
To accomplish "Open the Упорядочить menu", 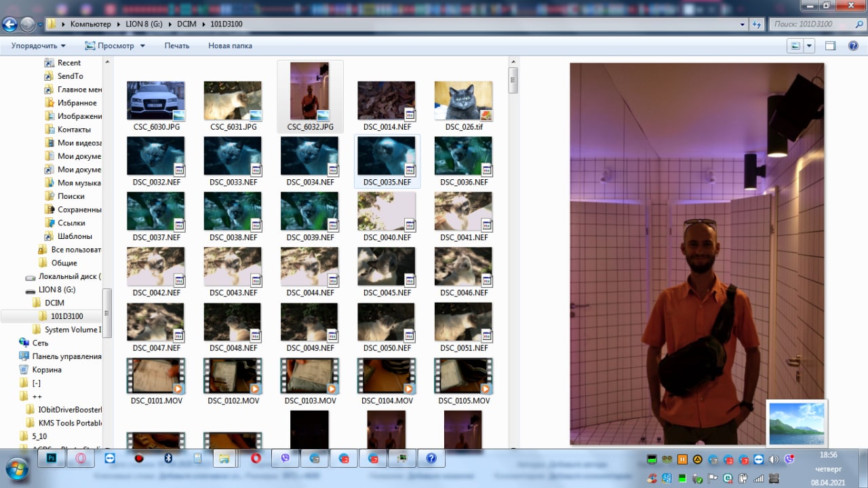I will 39,45.
